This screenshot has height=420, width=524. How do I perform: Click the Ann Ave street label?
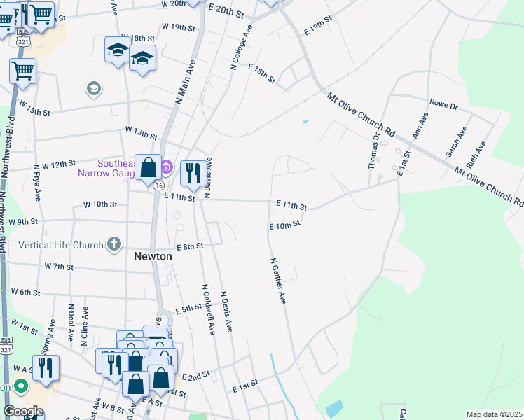tap(420, 126)
